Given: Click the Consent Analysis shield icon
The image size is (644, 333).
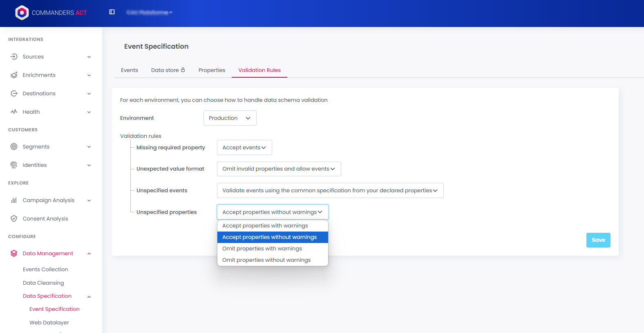Looking at the screenshot, I should pyautogui.click(x=14, y=219).
